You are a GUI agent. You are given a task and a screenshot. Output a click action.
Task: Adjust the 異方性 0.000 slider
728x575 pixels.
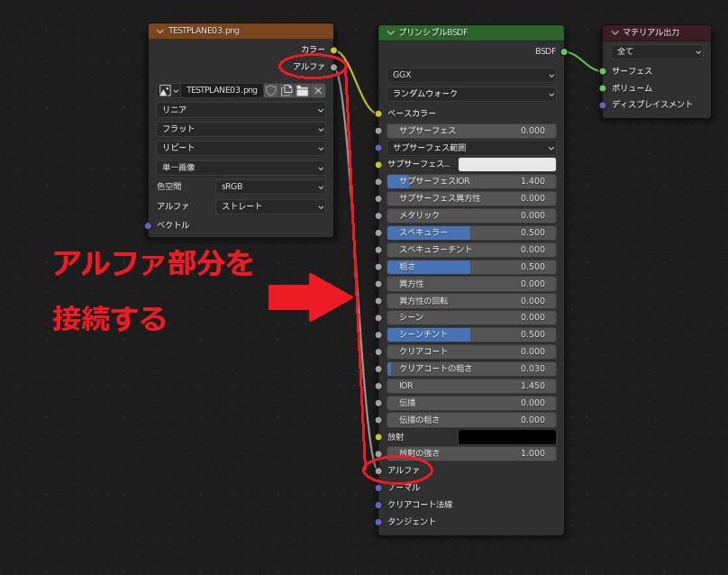tap(471, 284)
